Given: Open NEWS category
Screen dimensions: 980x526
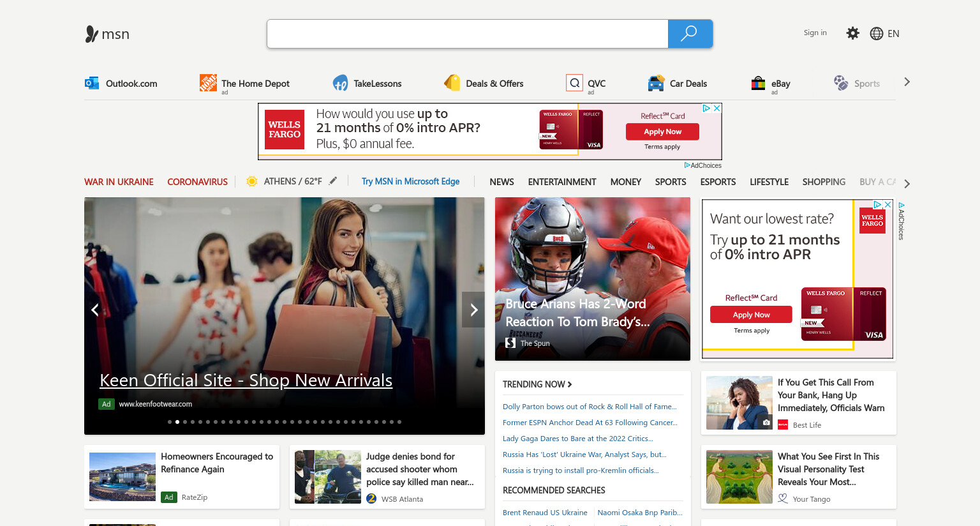Looking at the screenshot, I should point(501,182).
